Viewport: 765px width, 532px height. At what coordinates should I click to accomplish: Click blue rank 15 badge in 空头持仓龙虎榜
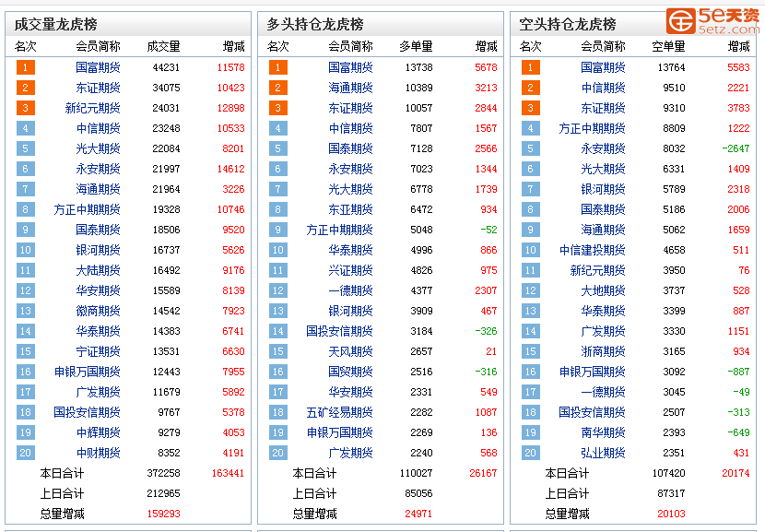(x=530, y=351)
